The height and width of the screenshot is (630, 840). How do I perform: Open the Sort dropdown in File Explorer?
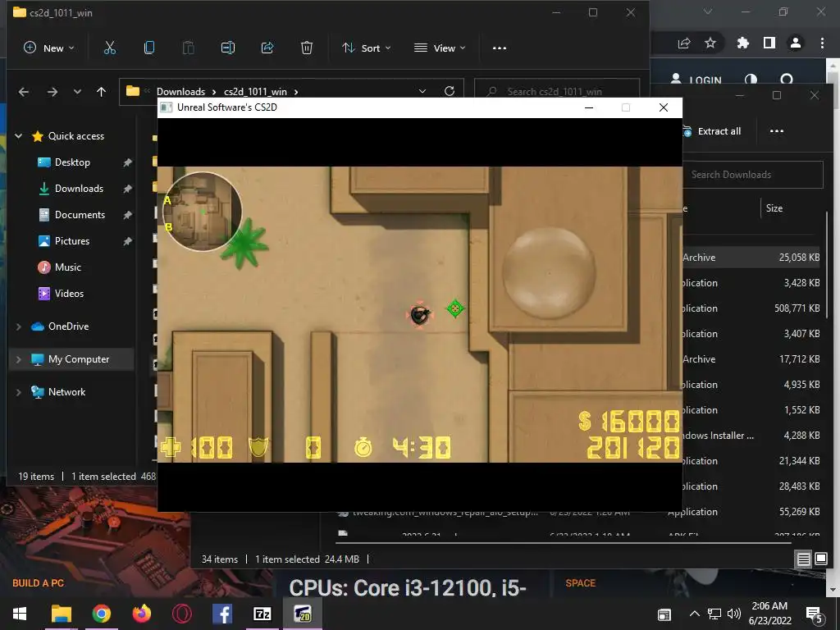coord(367,48)
